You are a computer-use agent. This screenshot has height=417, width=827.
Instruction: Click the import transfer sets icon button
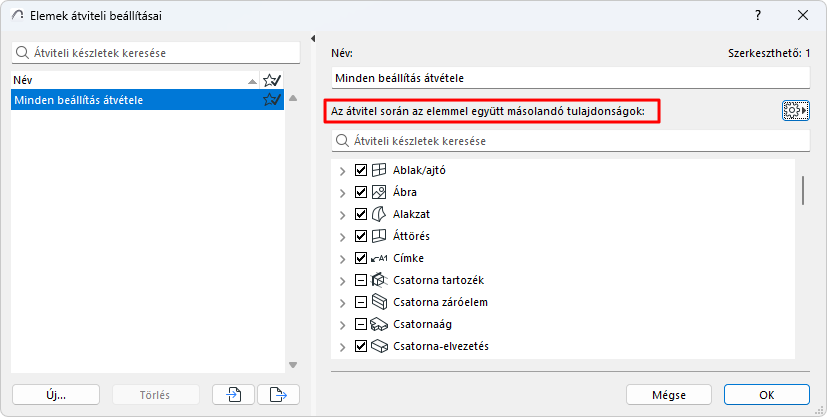pyautogui.click(x=233, y=394)
